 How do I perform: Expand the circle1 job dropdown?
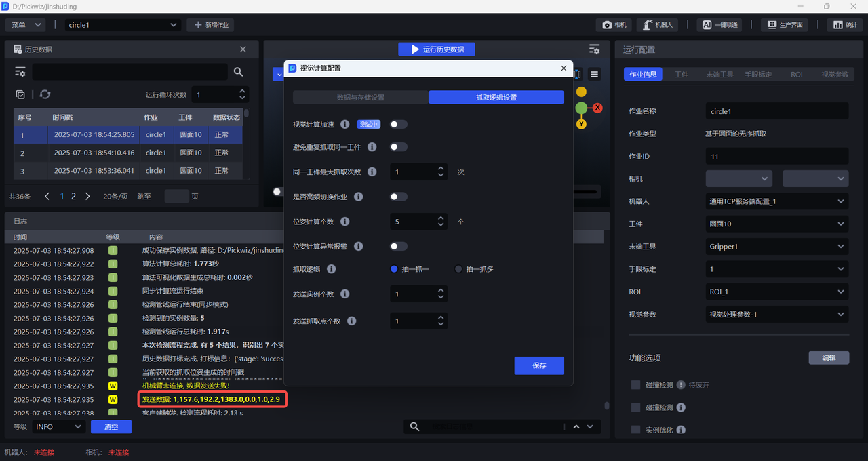[123, 25]
